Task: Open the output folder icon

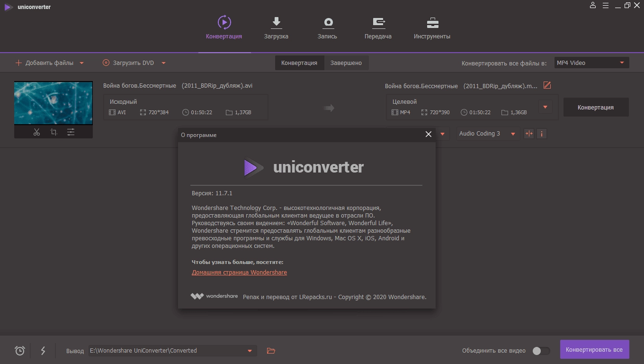Action: click(x=271, y=351)
